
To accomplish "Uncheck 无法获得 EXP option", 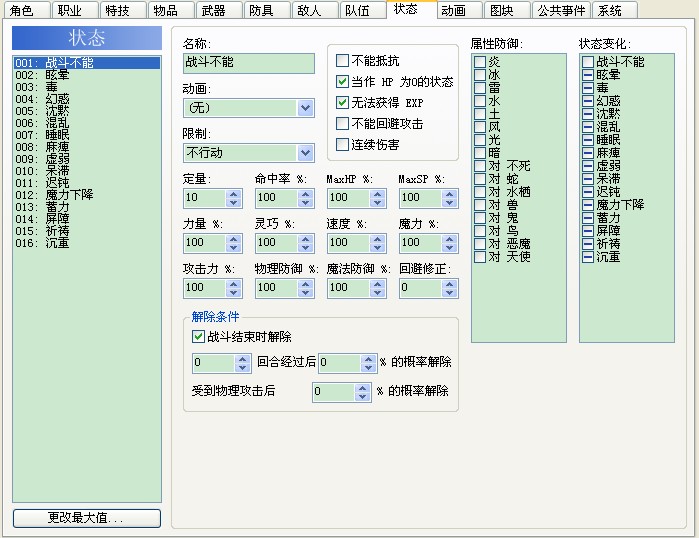I will pos(342,103).
